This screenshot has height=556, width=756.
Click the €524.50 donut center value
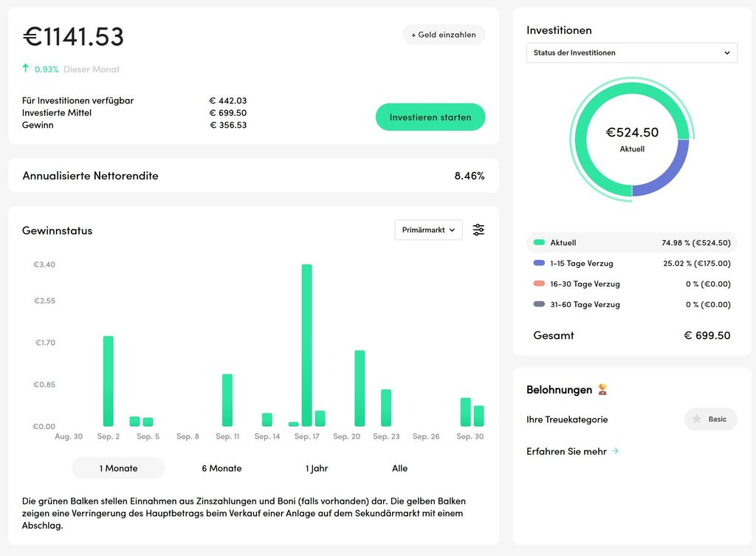click(x=632, y=132)
